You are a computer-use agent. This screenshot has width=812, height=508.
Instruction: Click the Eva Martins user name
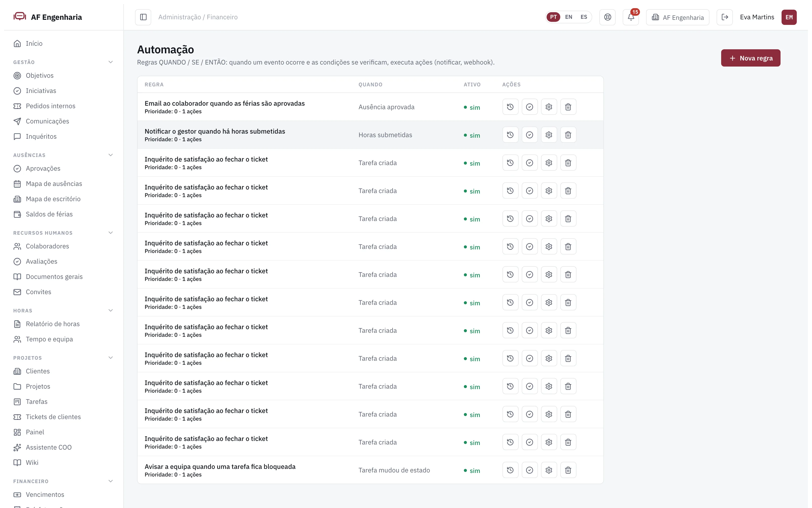click(757, 17)
